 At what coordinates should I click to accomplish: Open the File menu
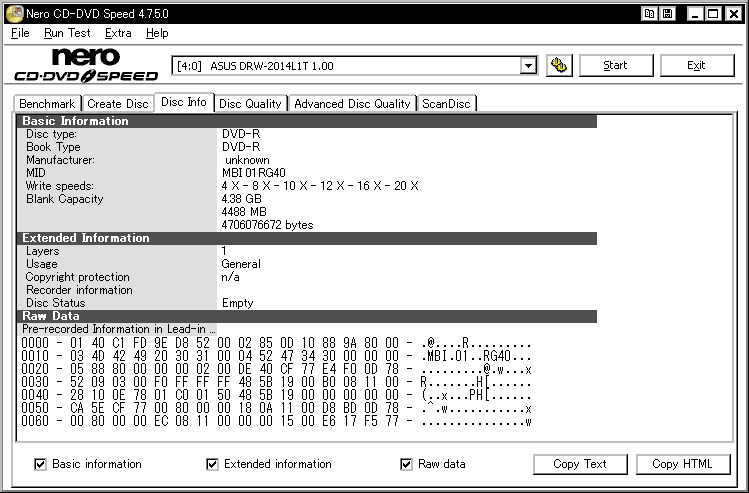(x=20, y=33)
